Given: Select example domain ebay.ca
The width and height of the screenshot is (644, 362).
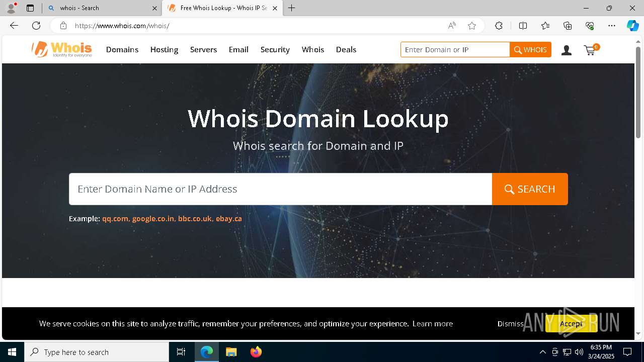Looking at the screenshot, I should (229, 219).
